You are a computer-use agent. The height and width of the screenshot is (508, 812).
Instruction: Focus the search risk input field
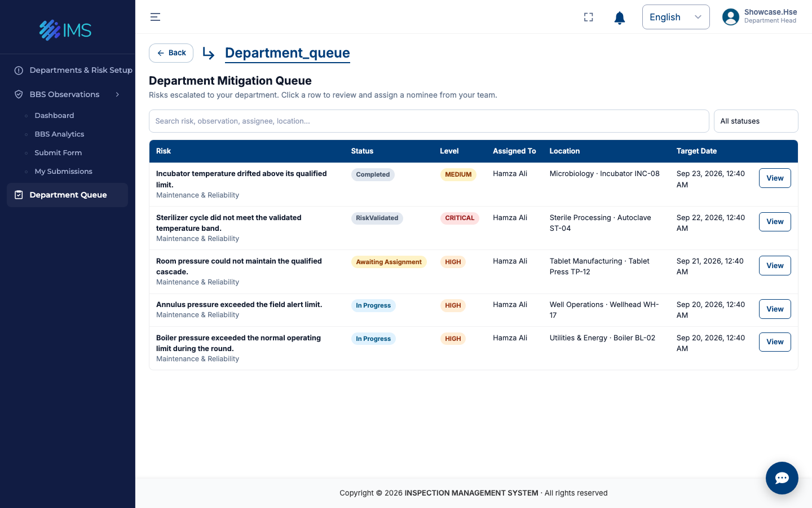429,121
